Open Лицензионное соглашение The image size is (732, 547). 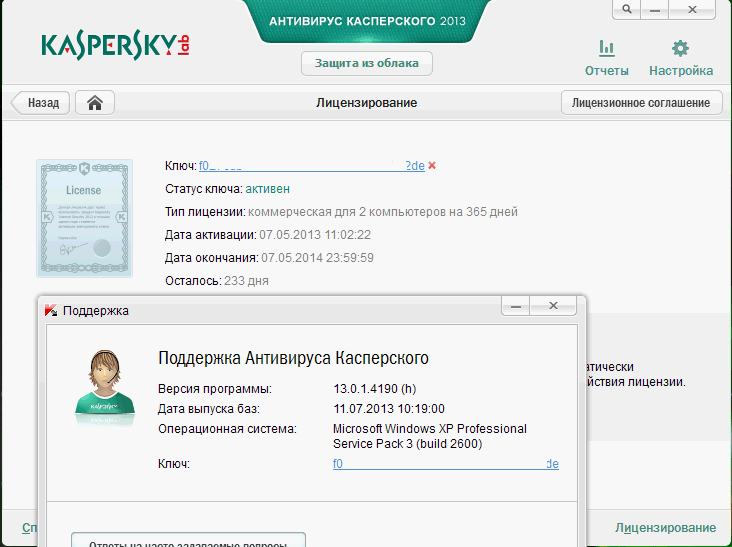pos(641,103)
